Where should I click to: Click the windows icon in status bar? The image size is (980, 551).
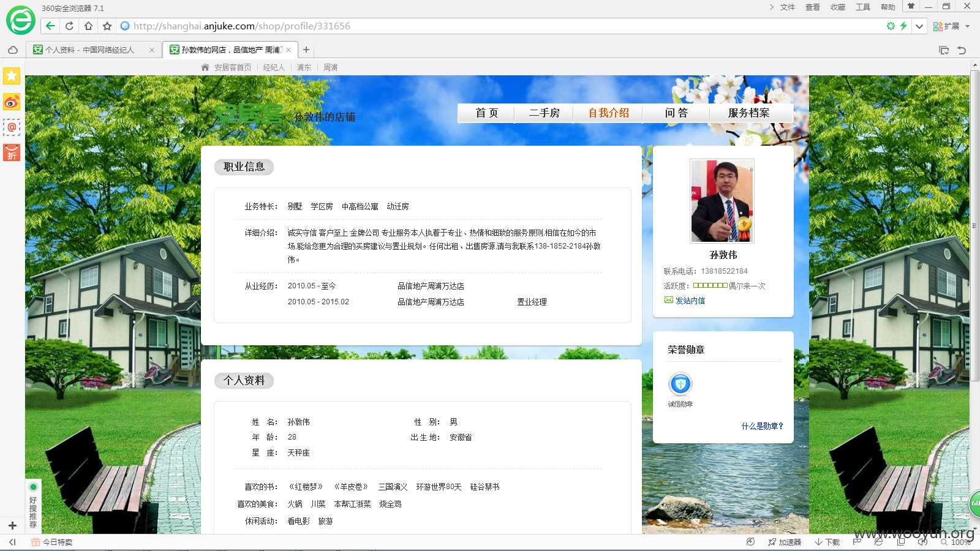click(900, 542)
